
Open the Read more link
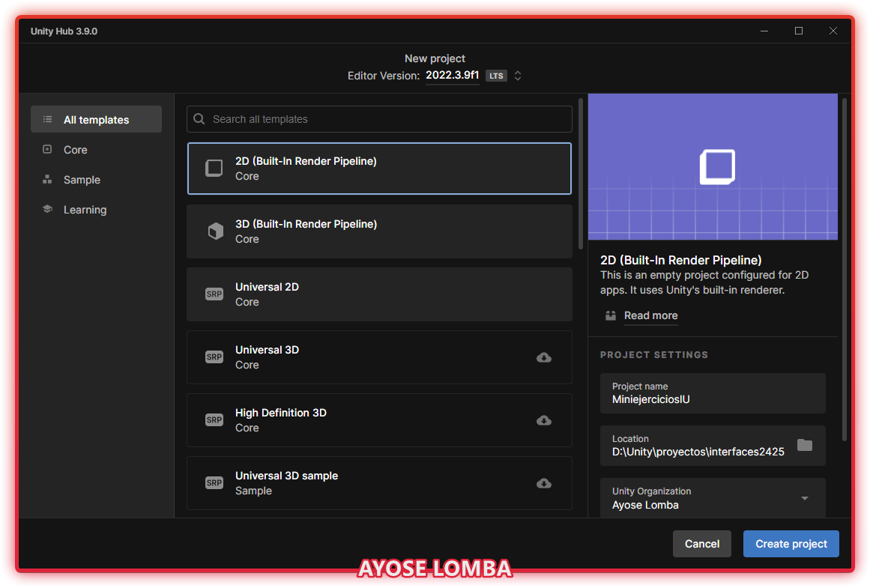click(x=650, y=315)
